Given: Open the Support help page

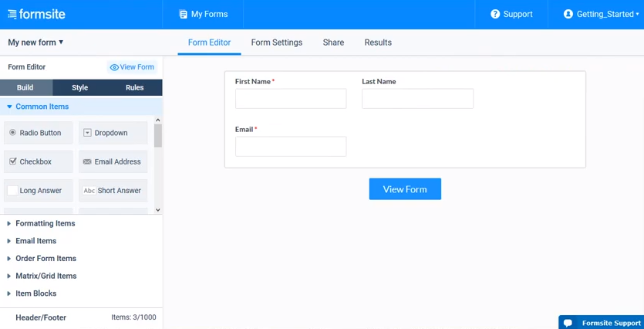Looking at the screenshot, I should [x=511, y=14].
